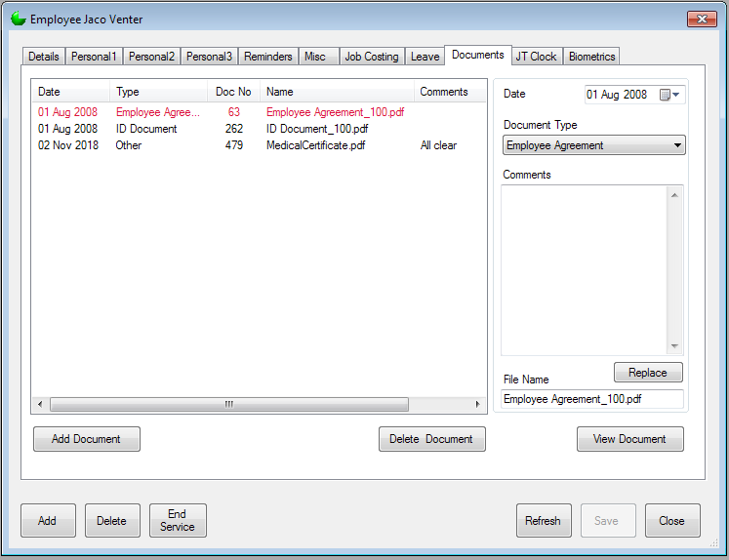Select the Documents tab
This screenshot has height=560, width=729.
point(478,55)
